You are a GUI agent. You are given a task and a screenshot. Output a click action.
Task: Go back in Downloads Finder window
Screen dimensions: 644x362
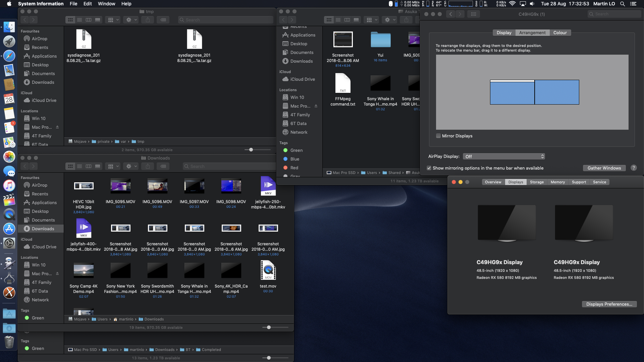point(25,166)
